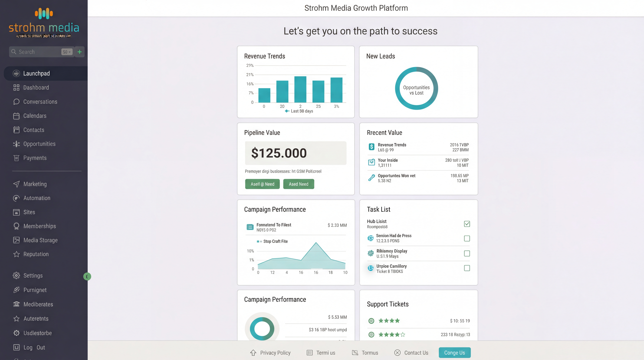This screenshot has height=360, width=644.
Task: Click the Reputation star icon
Action: 16,254
